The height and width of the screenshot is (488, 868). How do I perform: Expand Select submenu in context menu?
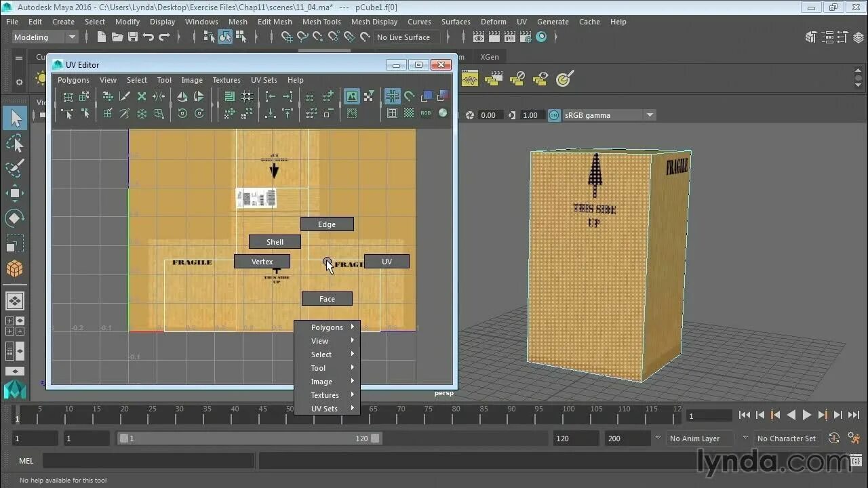click(x=327, y=354)
